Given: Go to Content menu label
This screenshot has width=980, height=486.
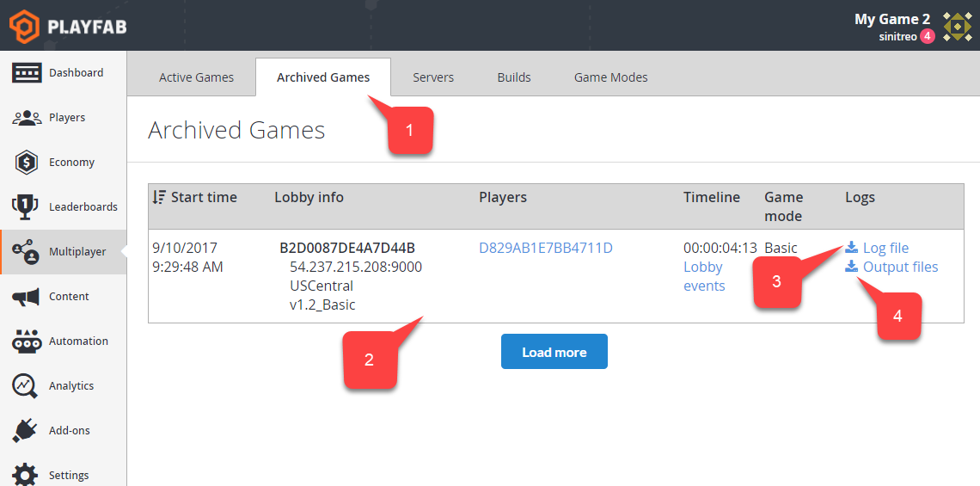Looking at the screenshot, I should 69,297.
